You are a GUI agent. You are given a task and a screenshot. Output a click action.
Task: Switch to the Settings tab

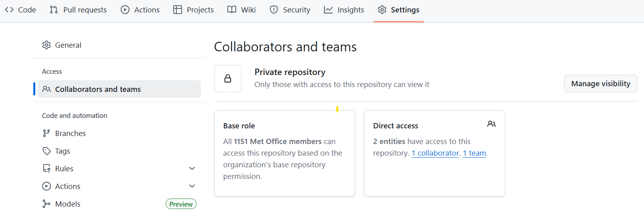coord(398,10)
